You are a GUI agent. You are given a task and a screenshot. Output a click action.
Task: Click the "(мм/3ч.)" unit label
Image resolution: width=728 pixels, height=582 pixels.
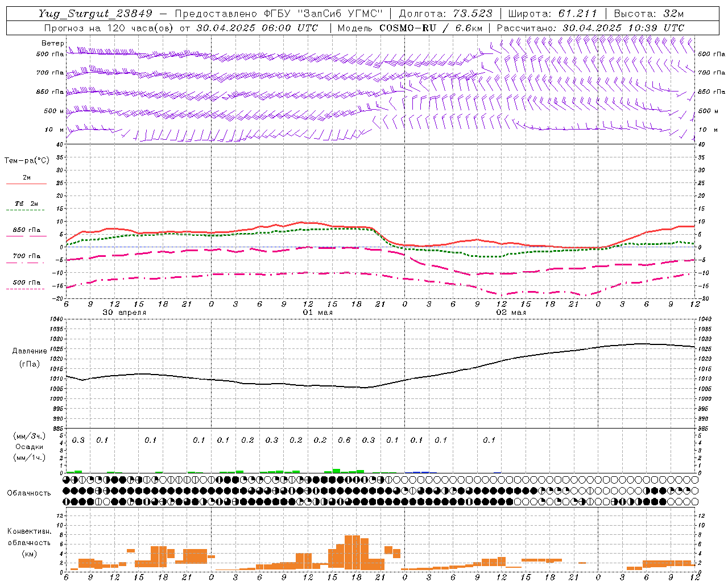pyautogui.click(x=30, y=436)
